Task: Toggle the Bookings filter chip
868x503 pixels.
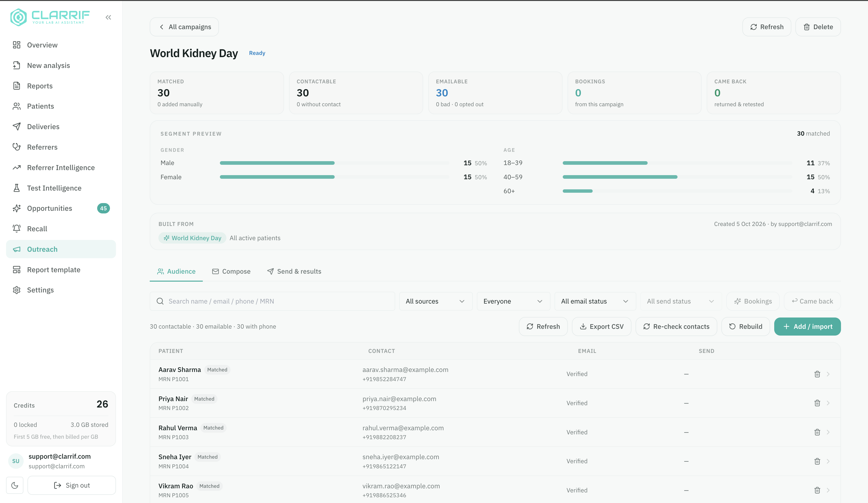Action: tap(753, 301)
